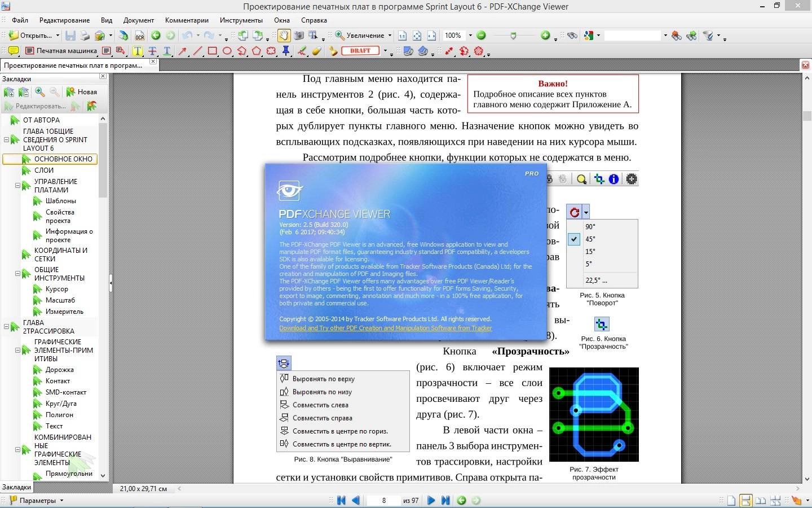
Task: Click the DRAFT stamp button
Action: tap(360, 51)
